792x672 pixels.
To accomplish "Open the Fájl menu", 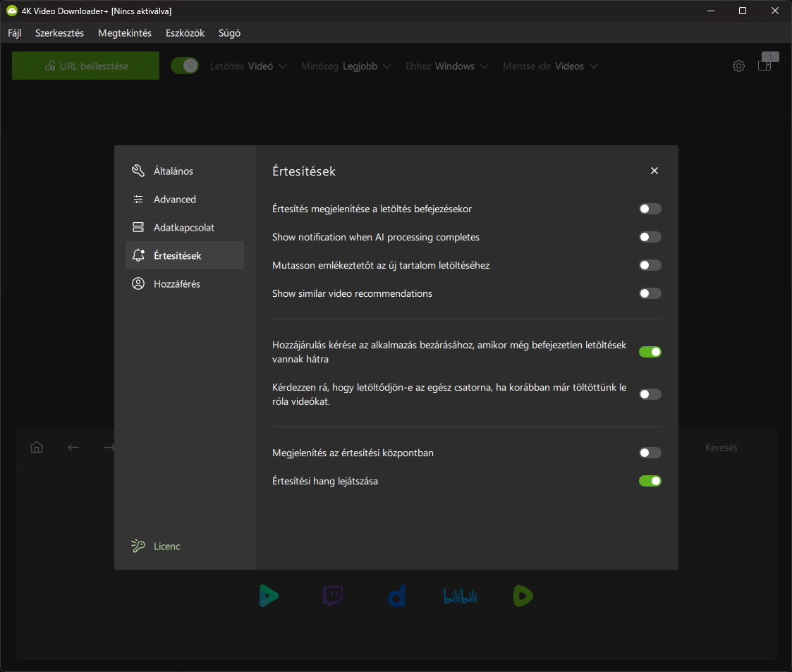I will [x=15, y=33].
